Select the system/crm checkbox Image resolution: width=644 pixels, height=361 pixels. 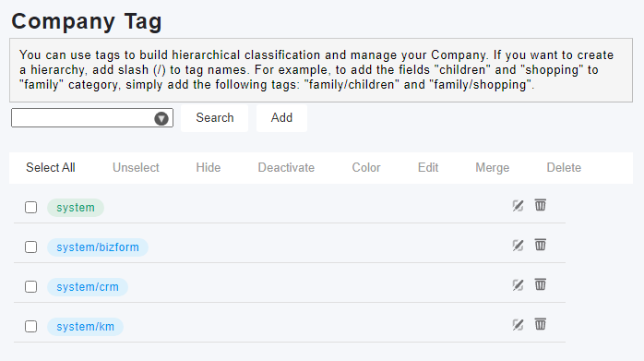(x=30, y=286)
